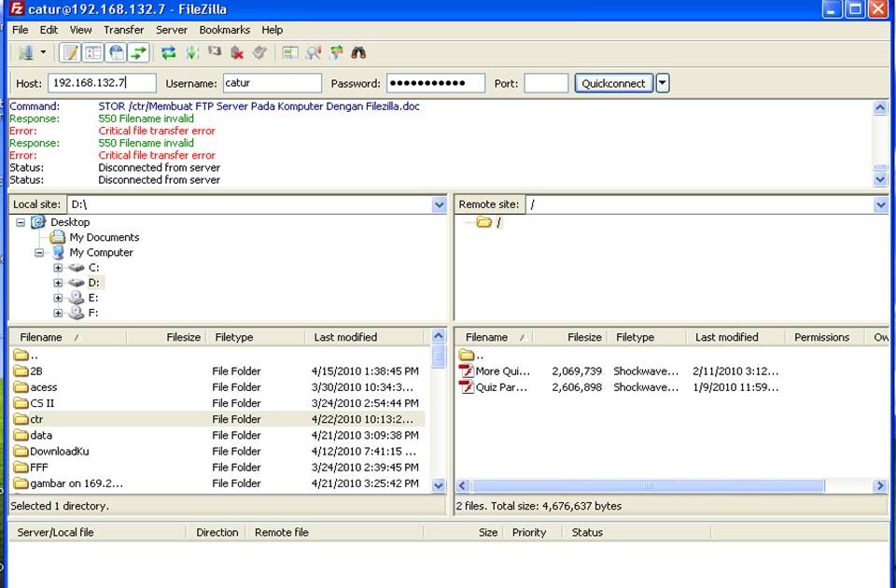Select the 2B folder icon

coord(21,371)
